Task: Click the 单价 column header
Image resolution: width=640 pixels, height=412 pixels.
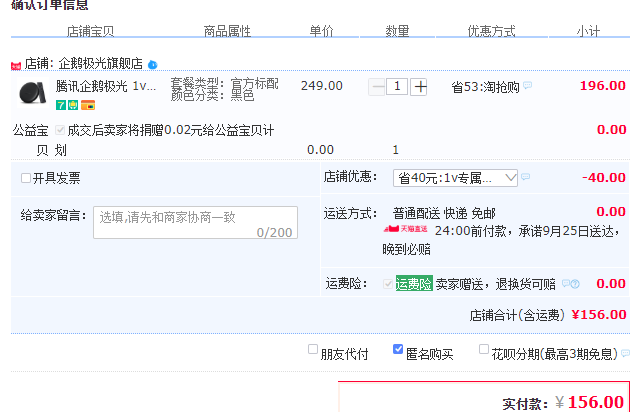Action: [321, 31]
